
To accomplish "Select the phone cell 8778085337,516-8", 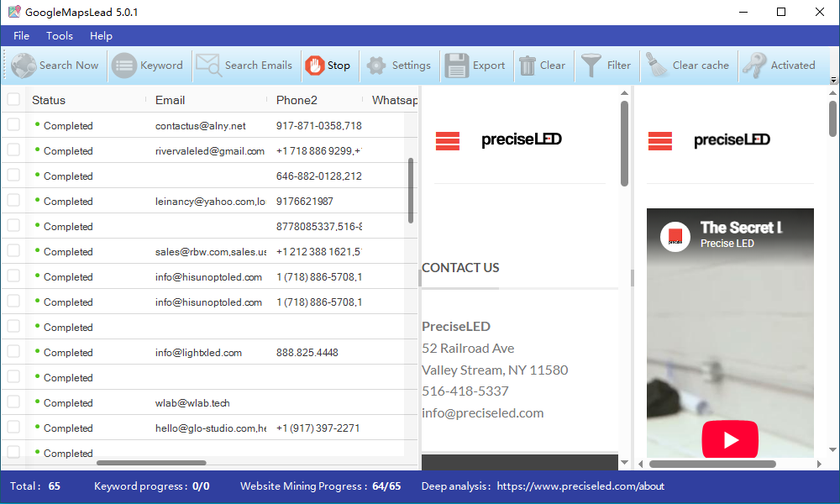I will coord(318,227).
